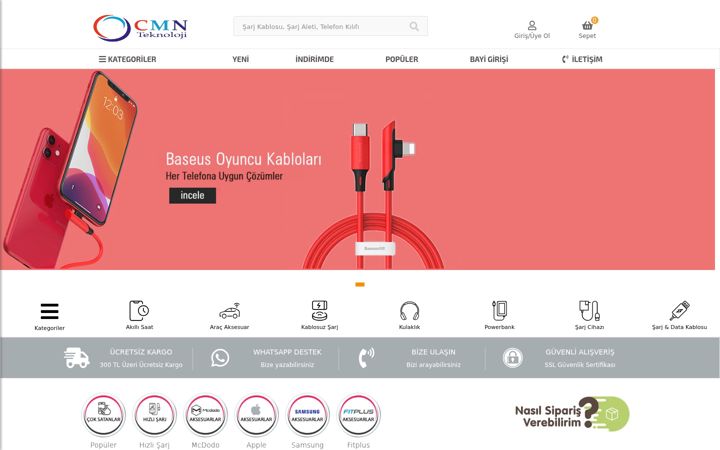
Task: Go to the POPÜLER menu item
Action: tap(402, 59)
